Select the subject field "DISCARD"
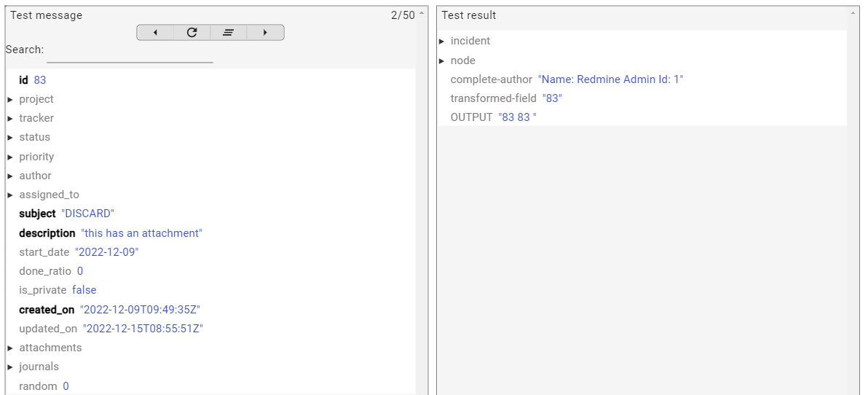 click(x=87, y=214)
